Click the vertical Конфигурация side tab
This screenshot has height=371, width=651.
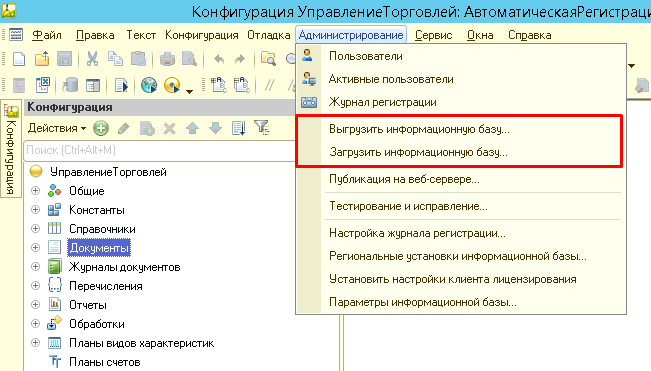point(11,149)
